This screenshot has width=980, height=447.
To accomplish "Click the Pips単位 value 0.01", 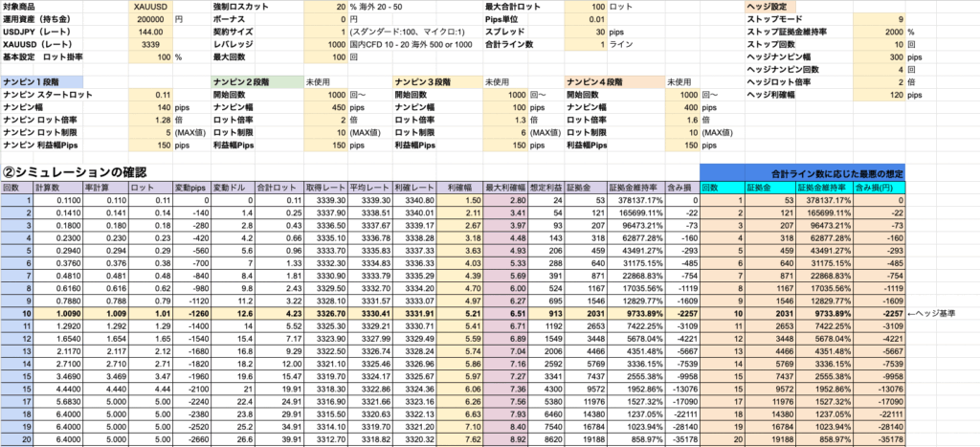I will pyautogui.click(x=586, y=19).
